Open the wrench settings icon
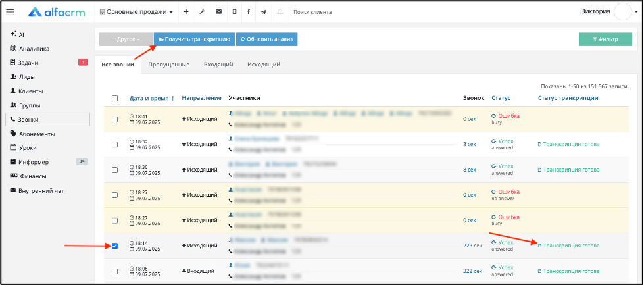Screen dimensions: 644x285 point(202,12)
